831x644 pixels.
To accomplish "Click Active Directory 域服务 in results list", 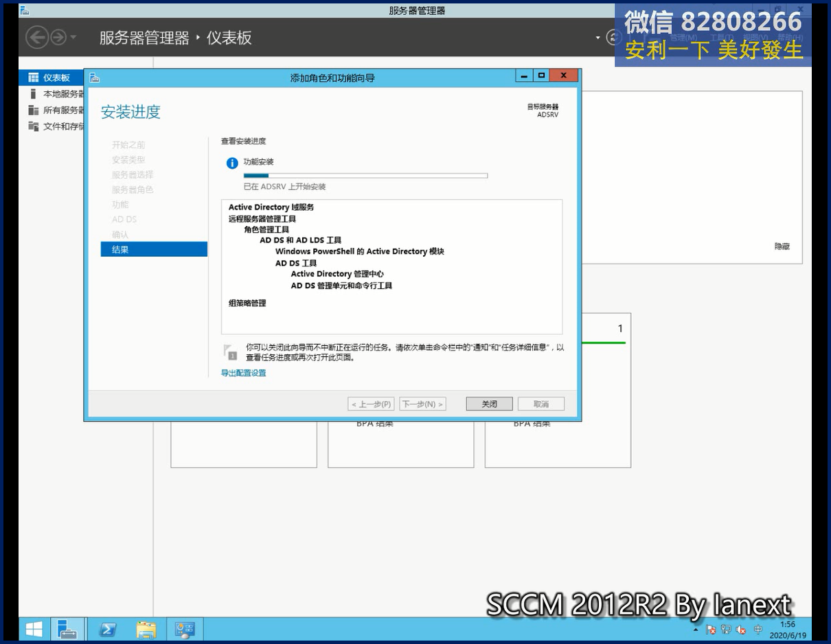I will [x=271, y=207].
